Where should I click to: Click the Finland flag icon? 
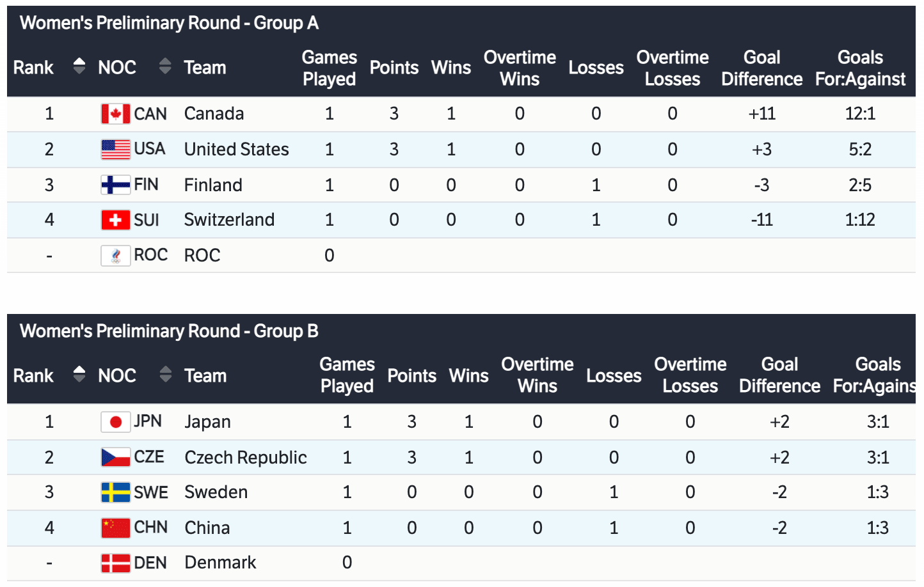tap(115, 185)
